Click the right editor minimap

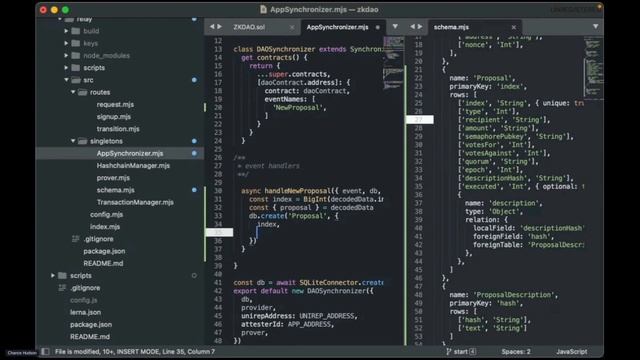click(x=593, y=67)
